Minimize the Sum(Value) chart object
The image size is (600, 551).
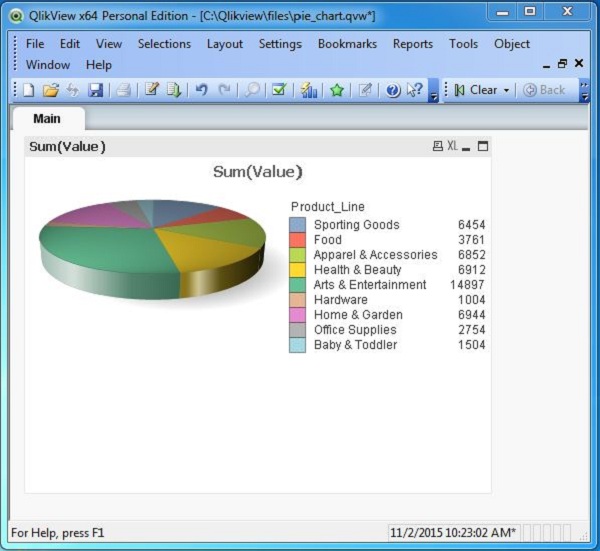tap(466, 147)
